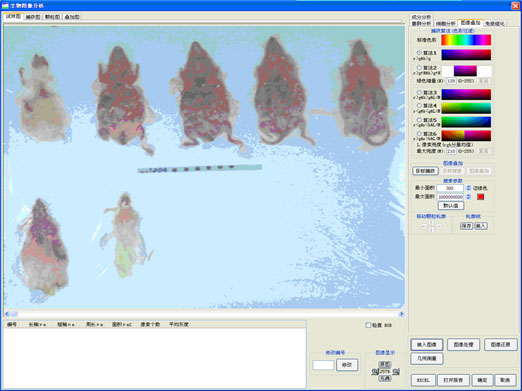Select the 算法1 radio button
This screenshot has height=391, width=522.
click(419, 53)
